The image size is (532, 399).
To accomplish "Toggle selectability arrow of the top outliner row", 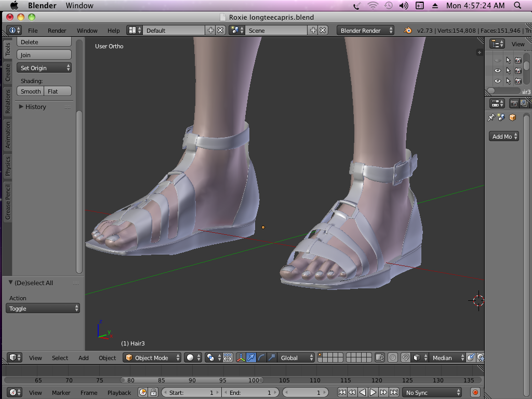I will [x=508, y=60].
